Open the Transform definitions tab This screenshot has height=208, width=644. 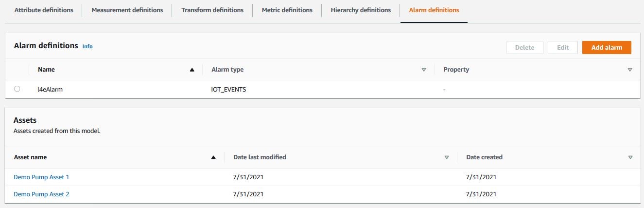(212, 10)
